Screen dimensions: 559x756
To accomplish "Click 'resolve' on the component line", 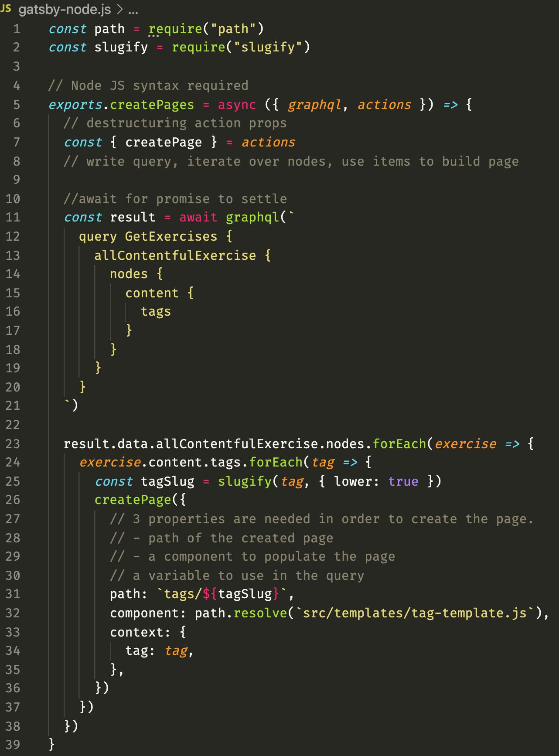I will (x=260, y=613).
